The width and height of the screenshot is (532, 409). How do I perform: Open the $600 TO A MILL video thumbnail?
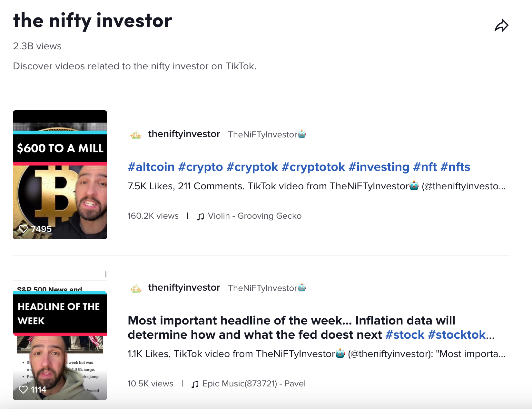click(60, 175)
